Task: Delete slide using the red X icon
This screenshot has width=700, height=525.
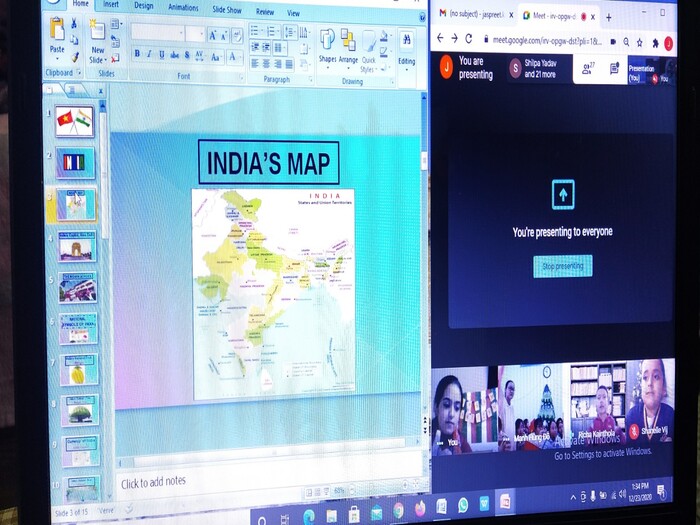Action: pos(115,58)
